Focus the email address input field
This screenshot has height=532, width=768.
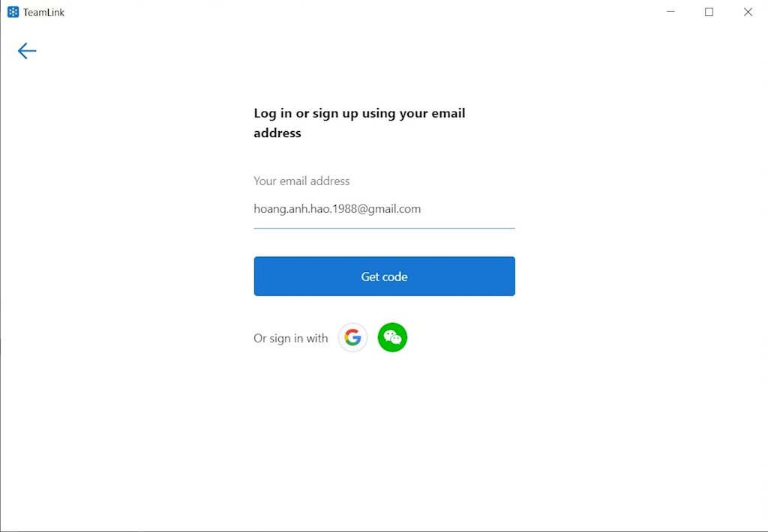(x=385, y=209)
